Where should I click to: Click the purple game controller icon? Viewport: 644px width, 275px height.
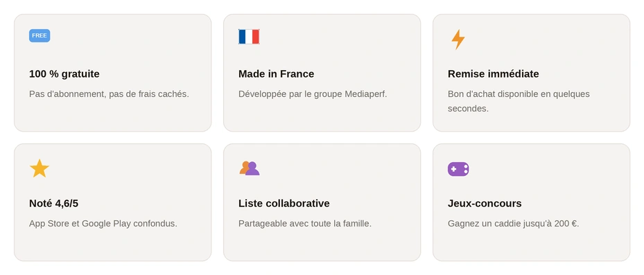coord(458,169)
